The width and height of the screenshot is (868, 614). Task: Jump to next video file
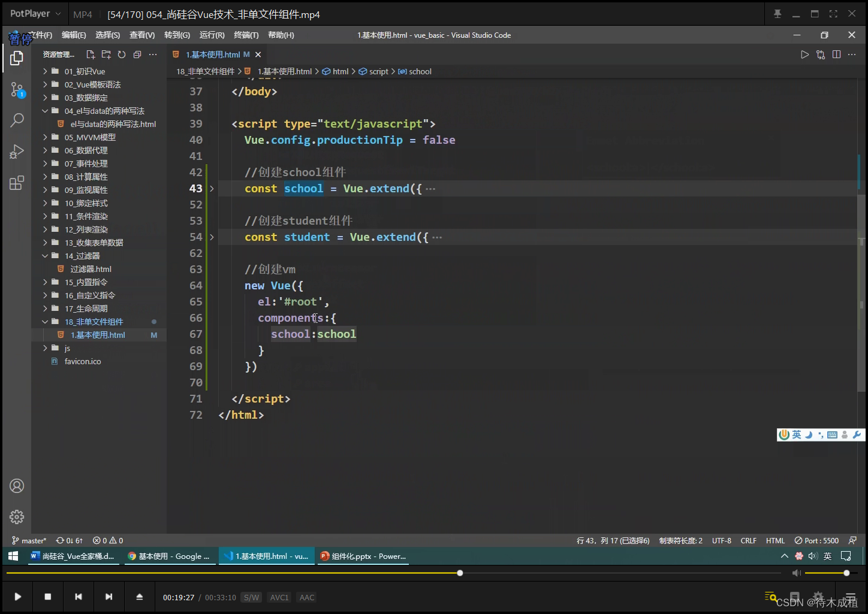click(108, 597)
